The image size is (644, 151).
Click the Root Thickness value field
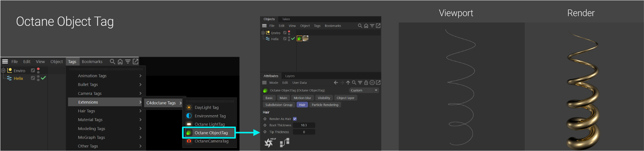pyautogui.click(x=304, y=125)
